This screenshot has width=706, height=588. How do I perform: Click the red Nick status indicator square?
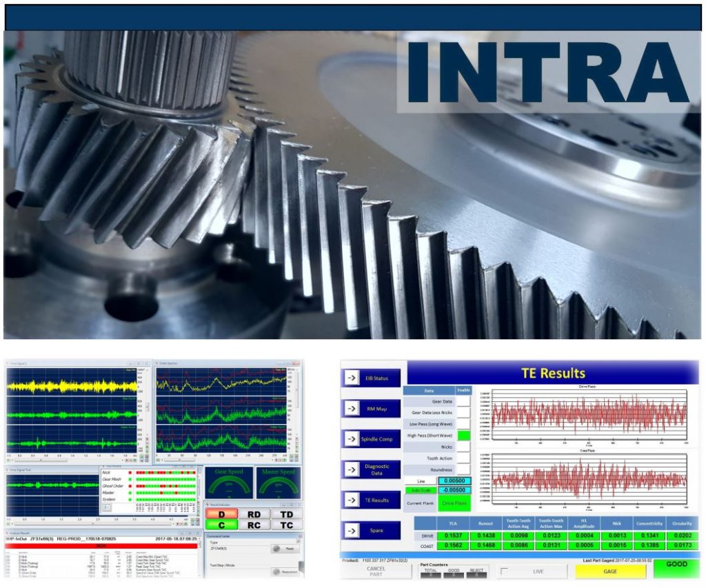[130, 473]
